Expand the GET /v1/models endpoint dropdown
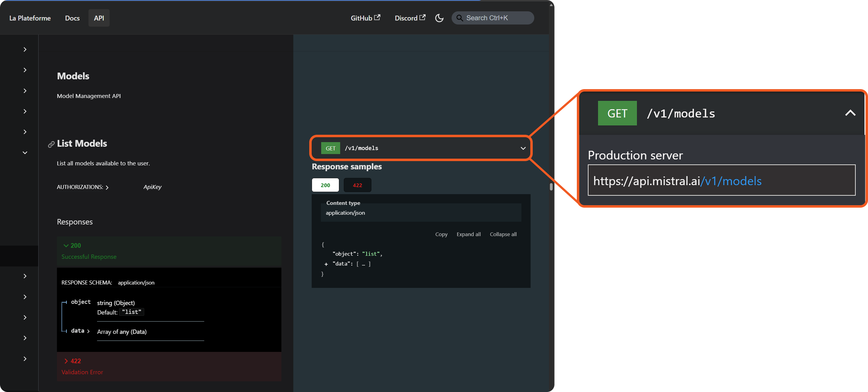 (x=523, y=148)
